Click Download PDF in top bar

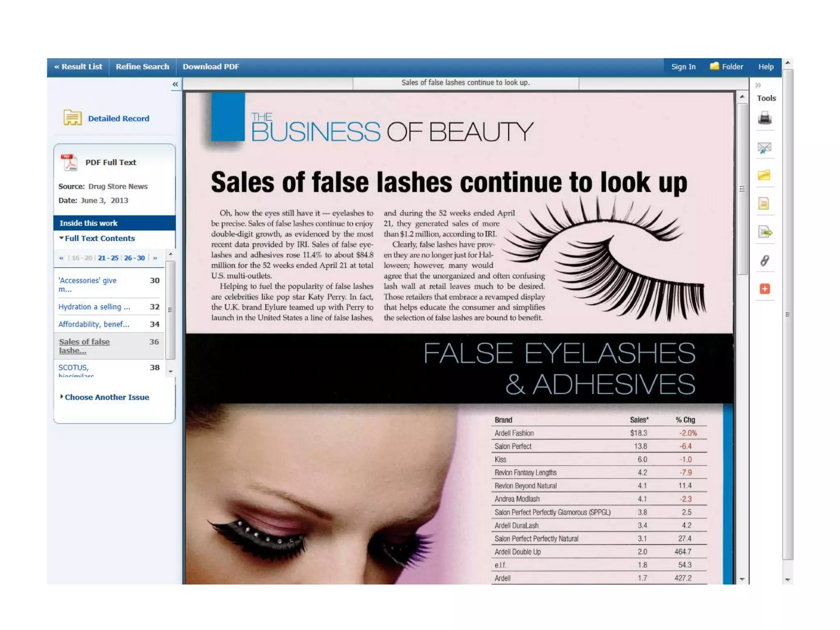[211, 66]
